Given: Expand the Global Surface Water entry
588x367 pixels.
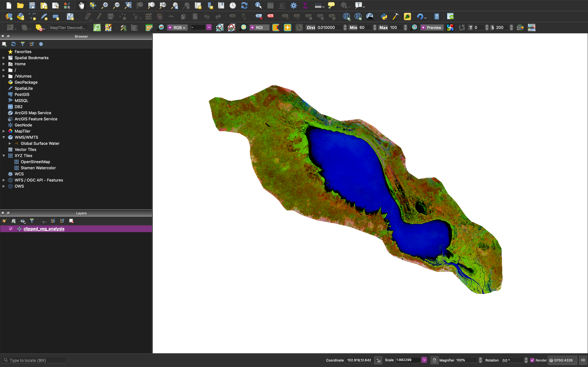Looking at the screenshot, I should (10, 143).
